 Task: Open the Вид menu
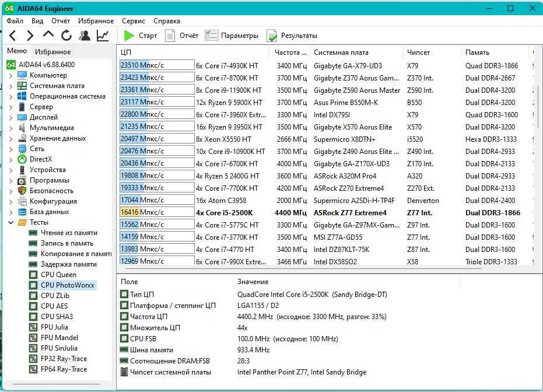pos(37,21)
